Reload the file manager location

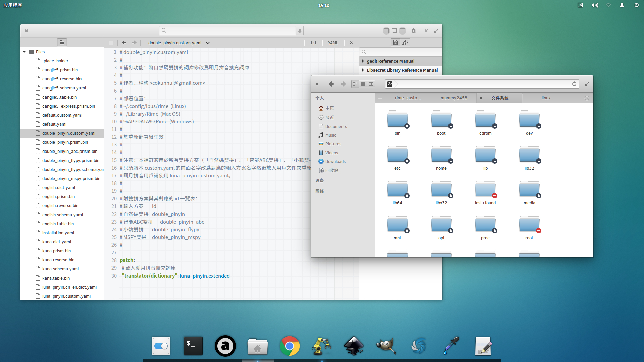click(x=574, y=84)
